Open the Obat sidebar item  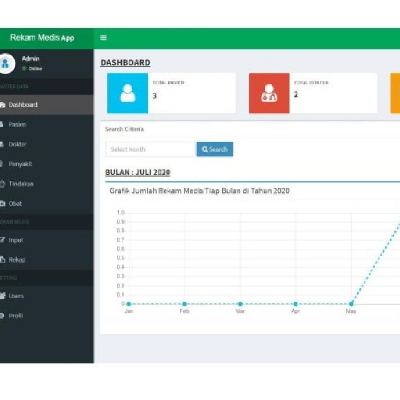pyautogui.click(x=47, y=203)
